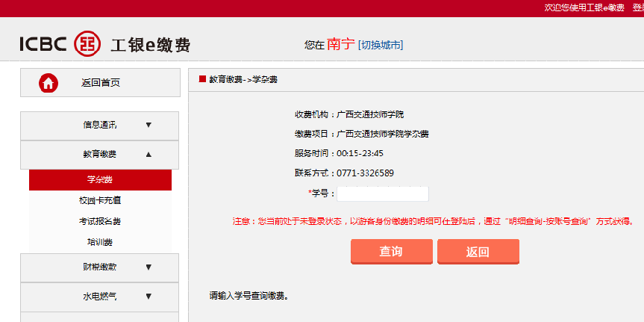The height and width of the screenshot is (322, 644).
Task: Click the 登录 link at top right
Action: [x=637, y=7]
